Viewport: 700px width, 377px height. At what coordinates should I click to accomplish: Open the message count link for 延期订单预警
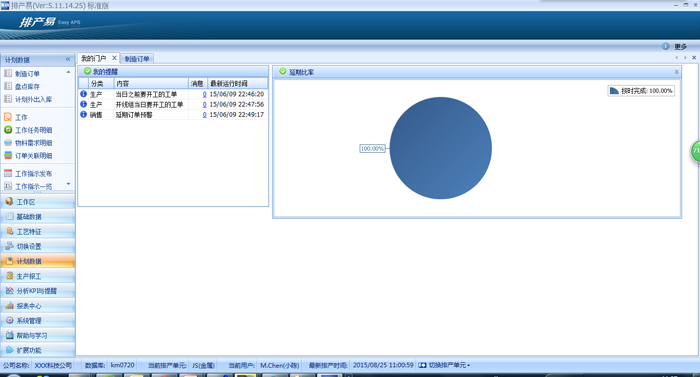click(x=204, y=115)
